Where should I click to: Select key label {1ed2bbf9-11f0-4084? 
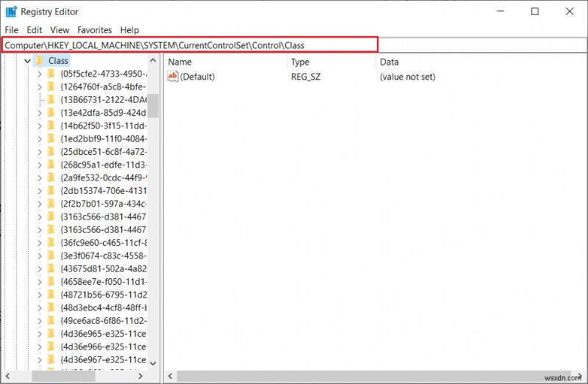103,139
